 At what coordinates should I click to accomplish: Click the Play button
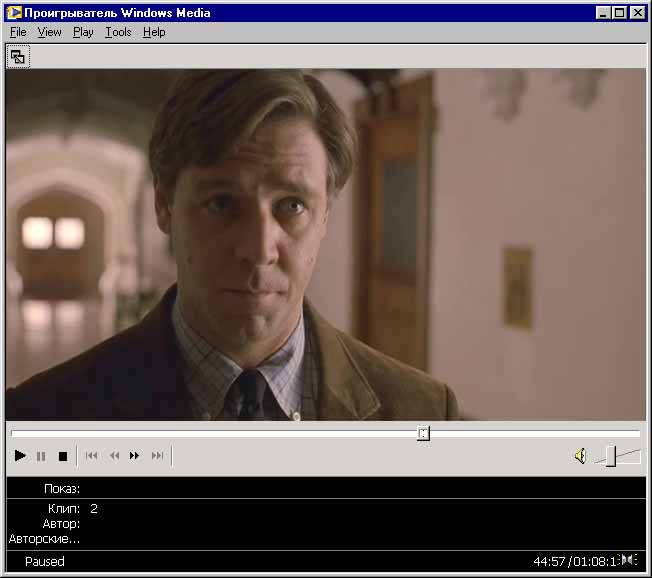(x=20, y=456)
